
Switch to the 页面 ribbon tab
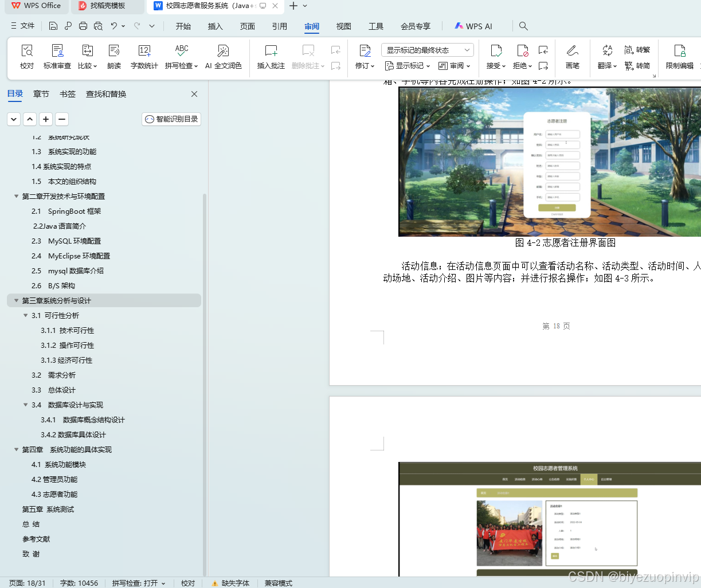(248, 26)
